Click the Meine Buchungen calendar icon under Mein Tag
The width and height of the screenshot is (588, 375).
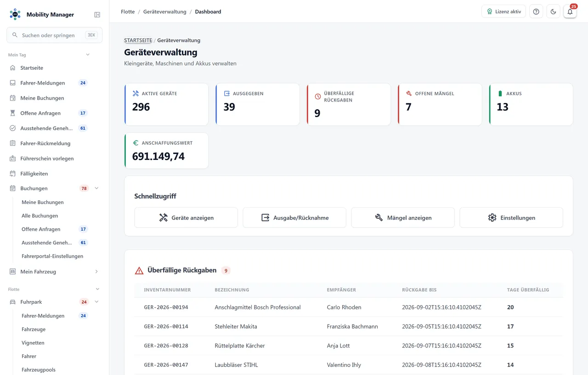click(12, 98)
